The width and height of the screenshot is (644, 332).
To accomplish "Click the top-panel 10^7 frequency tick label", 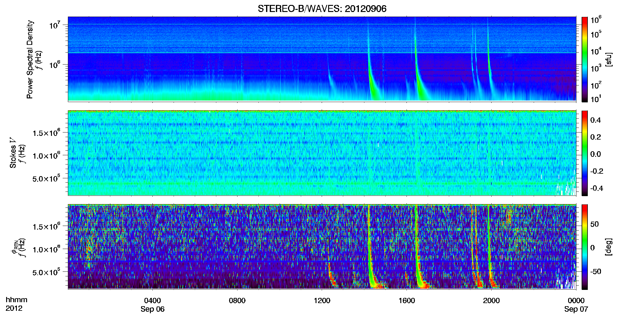I will tap(55, 25).
